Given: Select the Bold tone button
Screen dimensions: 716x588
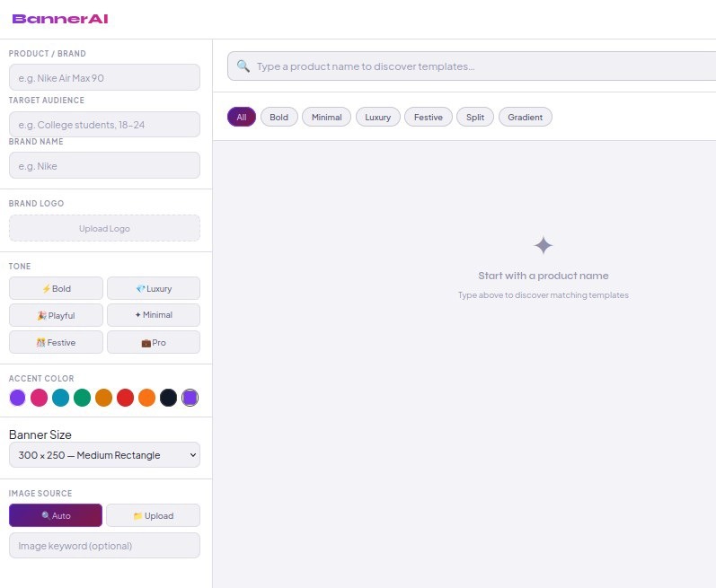Looking at the screenshot, I should 56,288.
